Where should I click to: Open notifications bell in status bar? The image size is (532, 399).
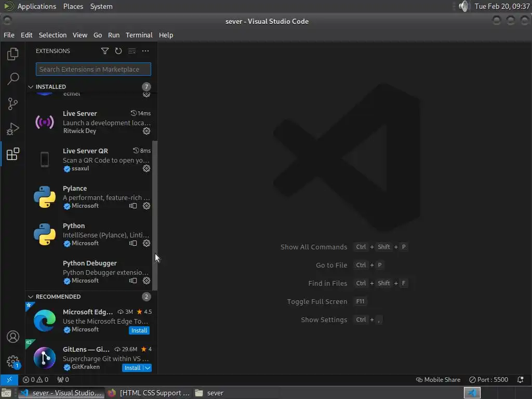coord(521,380)
